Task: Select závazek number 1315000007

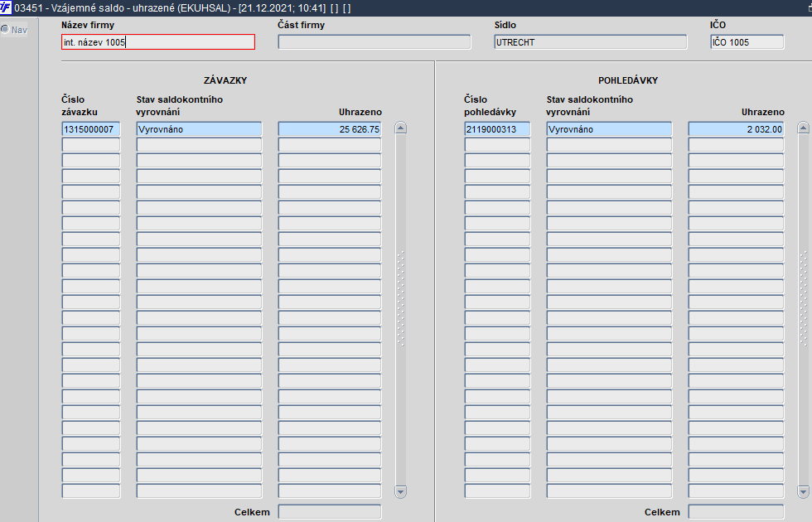Action: [90, 129]
